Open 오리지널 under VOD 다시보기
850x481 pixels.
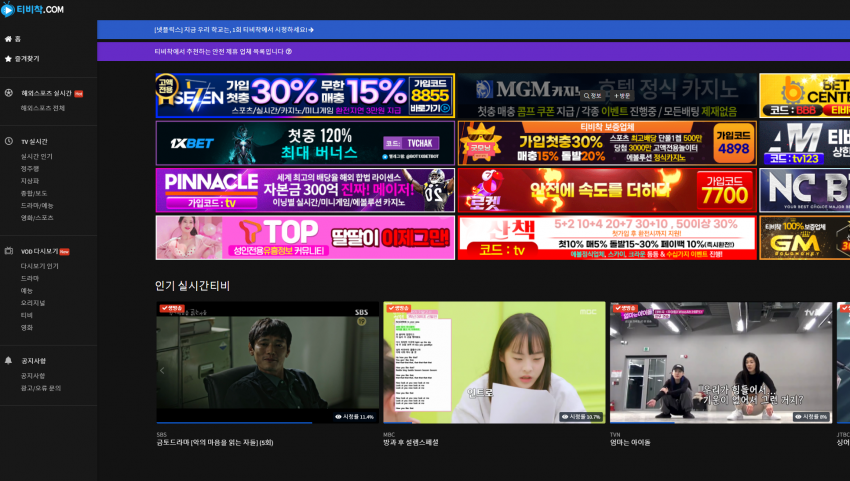pyautogui.click(x=33, y=303)
